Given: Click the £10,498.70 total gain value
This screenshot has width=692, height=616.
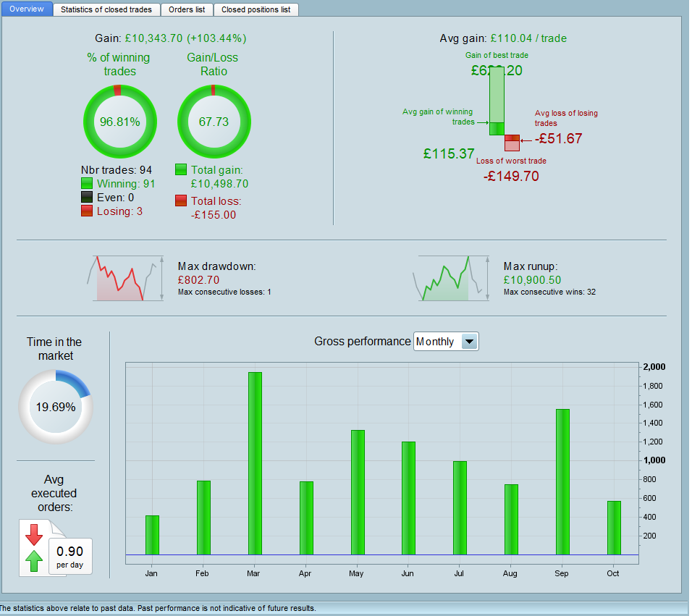Looking at the screenshot, I should pos(220,184).
